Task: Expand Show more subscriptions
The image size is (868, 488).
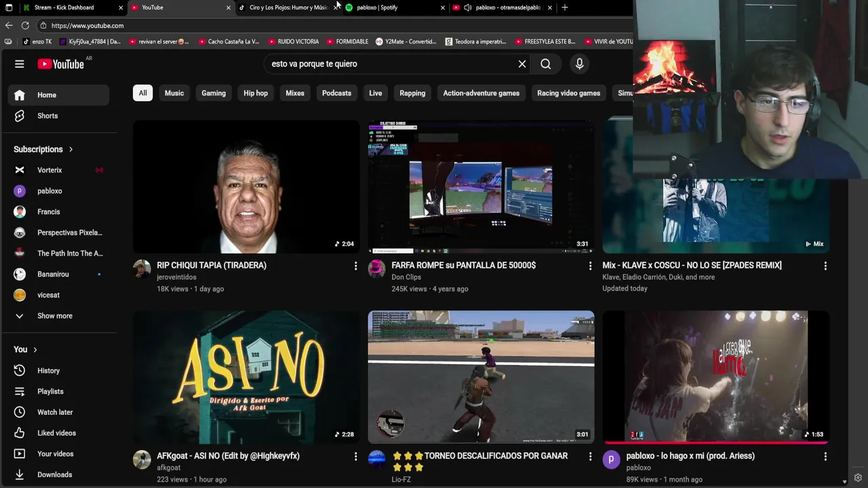Action: coord(58,316)
